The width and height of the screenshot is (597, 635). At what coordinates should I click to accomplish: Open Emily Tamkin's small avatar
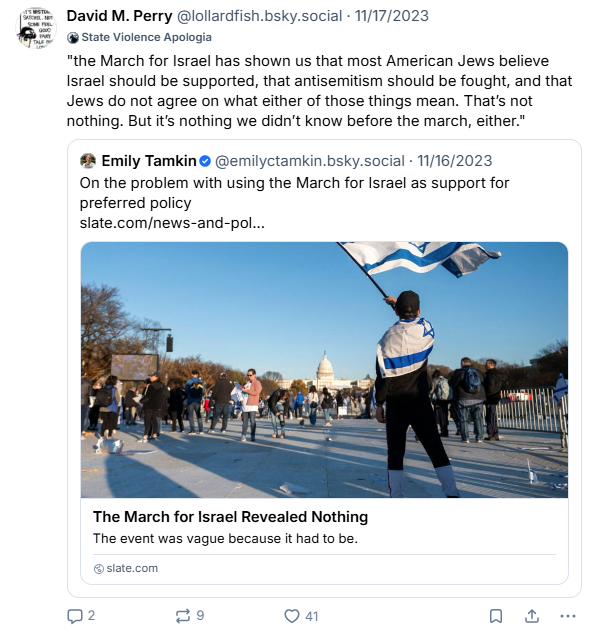click(88, 161)
